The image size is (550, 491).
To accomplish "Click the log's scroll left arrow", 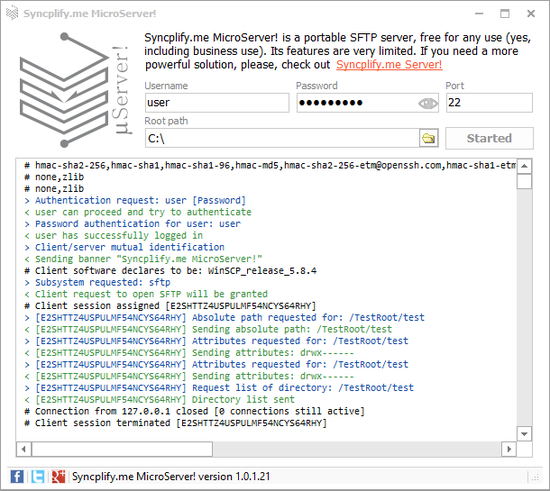I will pyautogui.click(x=24, y=449).
